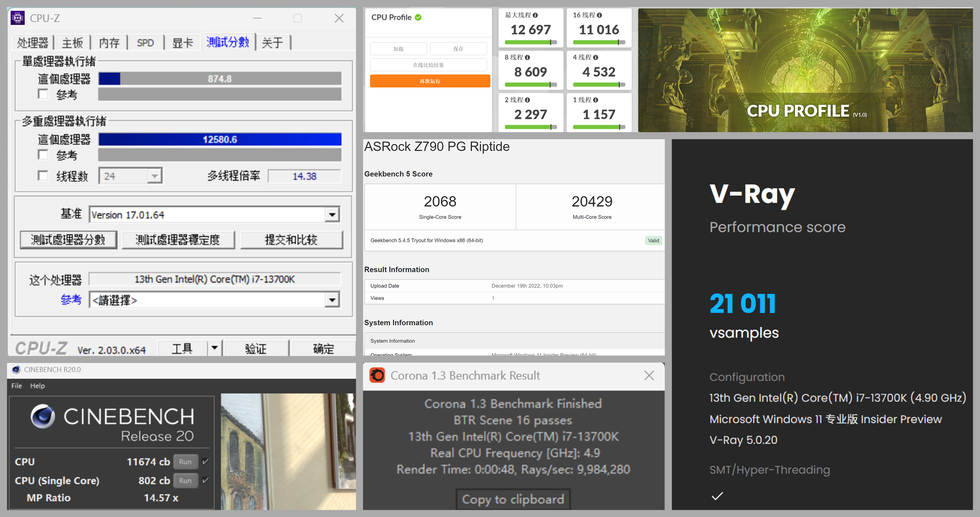This screenshot has width=980, height=517.
Task: Click info icon next to 1 线程 label
Action: (596, 100)
